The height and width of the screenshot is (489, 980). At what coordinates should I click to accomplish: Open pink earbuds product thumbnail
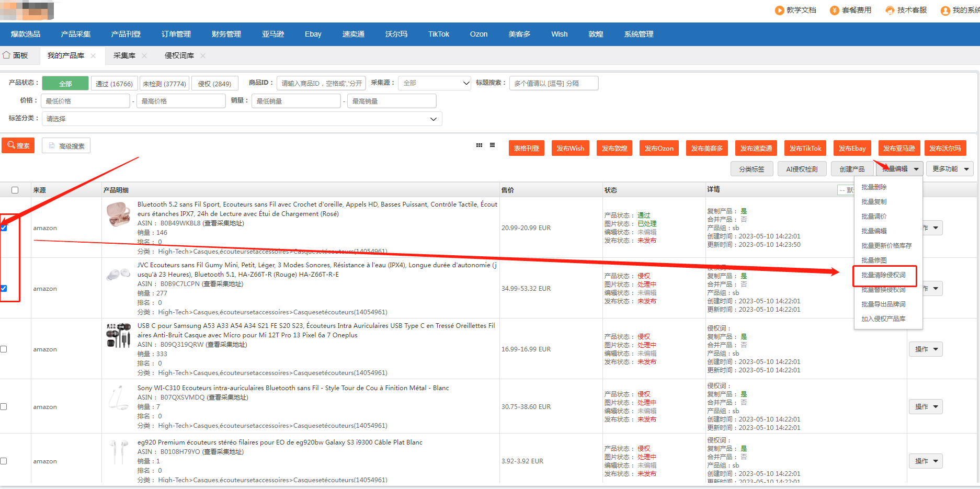click(118, 214)
